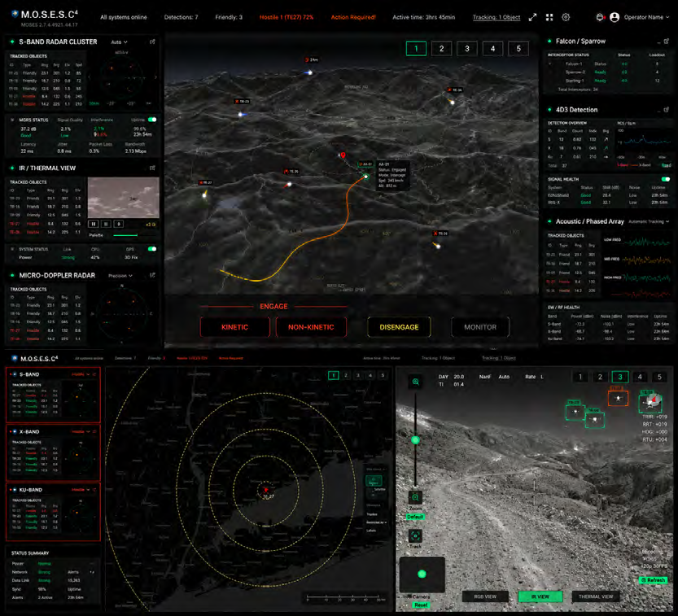Toggle the MSRS Status uptime switch

(151, 120)
